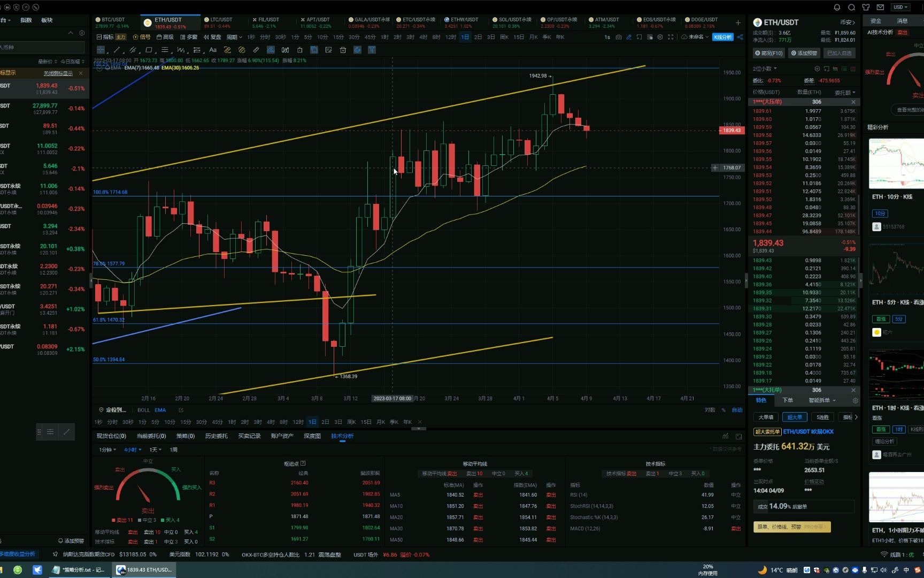Image resolution: width=924 pixels, height=578 pixels.
Task: Select the wave pattern drawing tool
Action: [181, 50]
